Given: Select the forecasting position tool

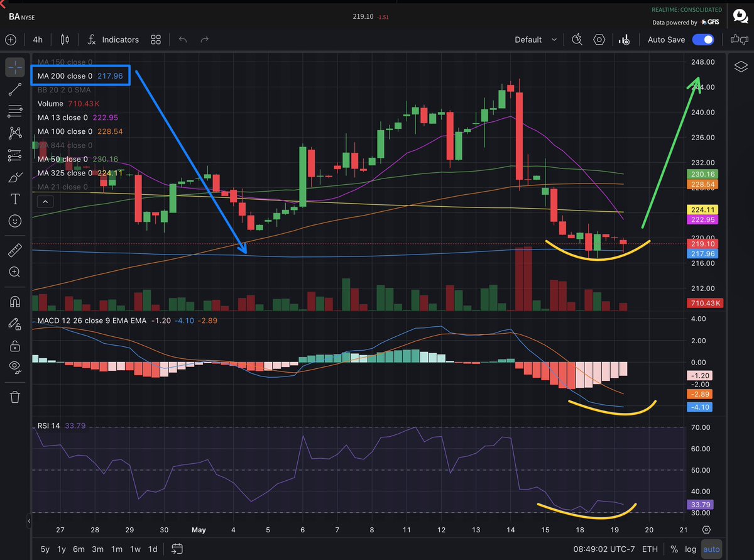Looking at the screenshot, I should (15, 155).
